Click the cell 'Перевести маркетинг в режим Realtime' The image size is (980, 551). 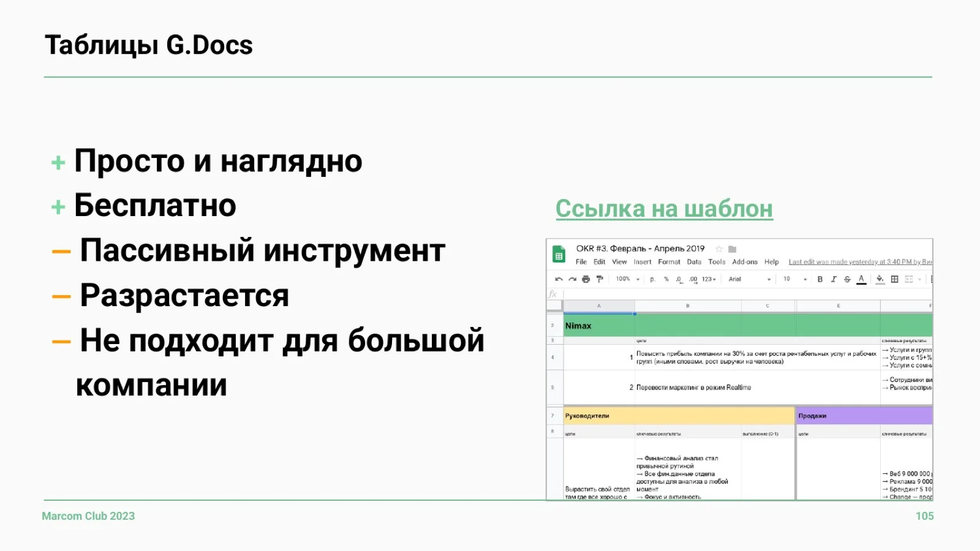[757, 388]
